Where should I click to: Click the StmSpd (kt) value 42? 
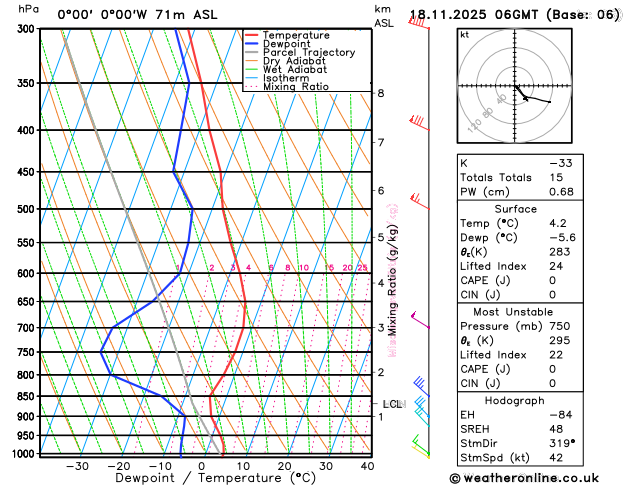[x=556, y=458]
